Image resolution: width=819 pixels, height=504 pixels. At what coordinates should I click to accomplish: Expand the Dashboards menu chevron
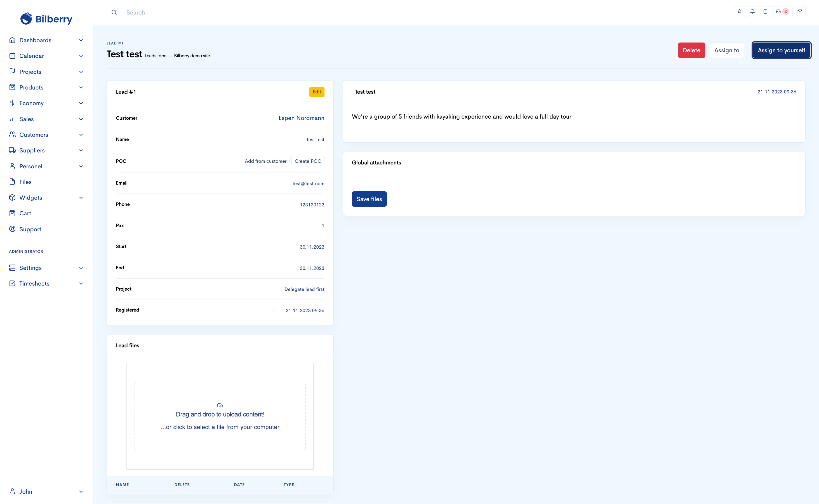[81, 40]
